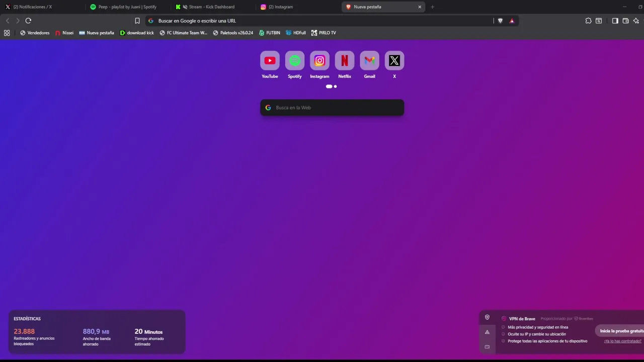Select the Nueva pestaña tab

pos(383,7)
